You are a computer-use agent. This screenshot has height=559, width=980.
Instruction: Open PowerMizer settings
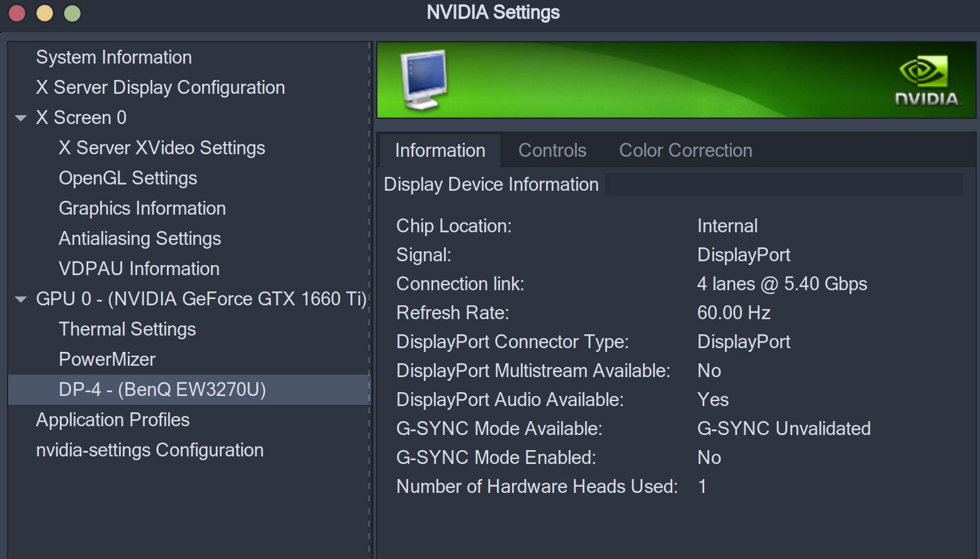[x=107, y=359]
